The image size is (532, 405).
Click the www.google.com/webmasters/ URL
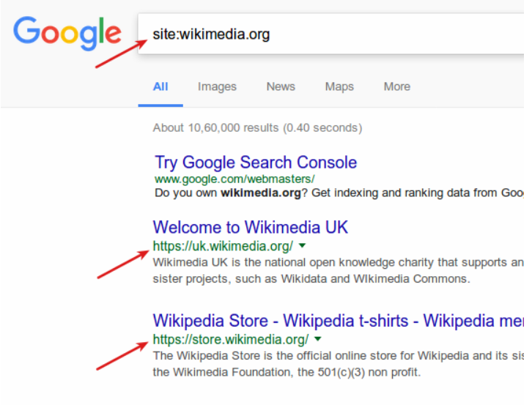pyautogui.click(x=234, y=179)
